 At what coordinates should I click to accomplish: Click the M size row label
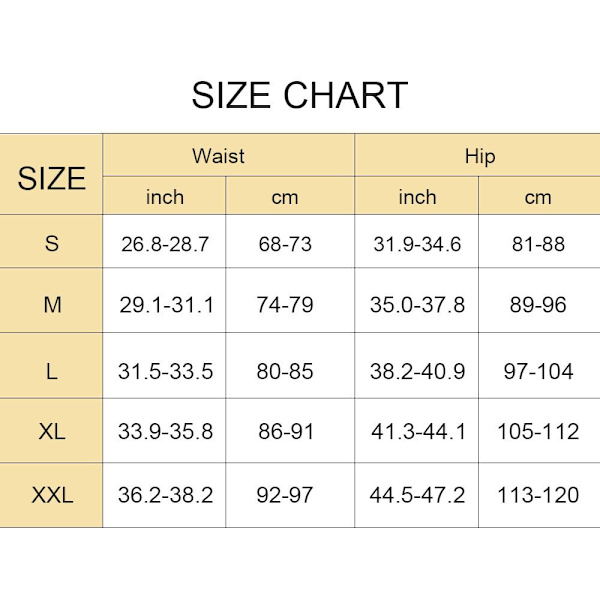[52, 305]
